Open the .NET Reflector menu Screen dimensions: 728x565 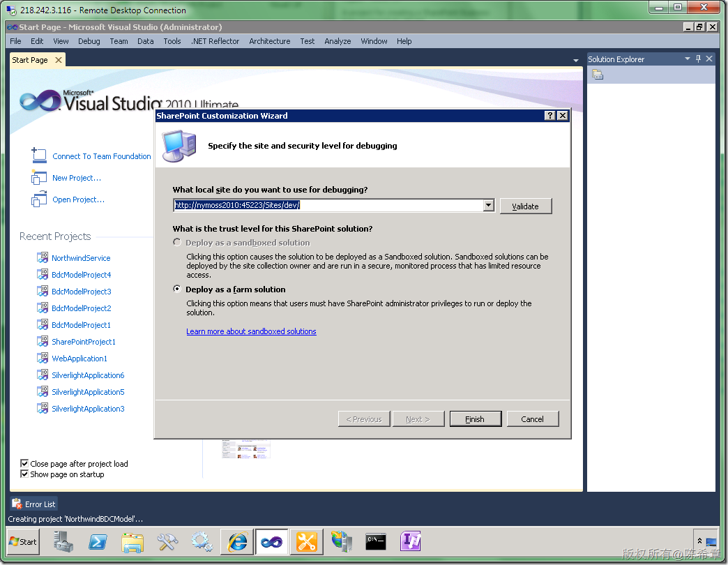[x=215, y=41]
